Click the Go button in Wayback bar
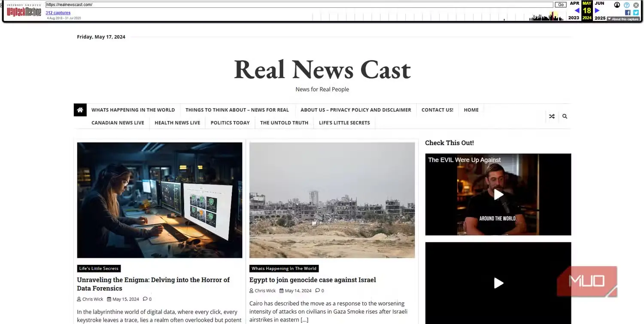 tap(561, 5)
